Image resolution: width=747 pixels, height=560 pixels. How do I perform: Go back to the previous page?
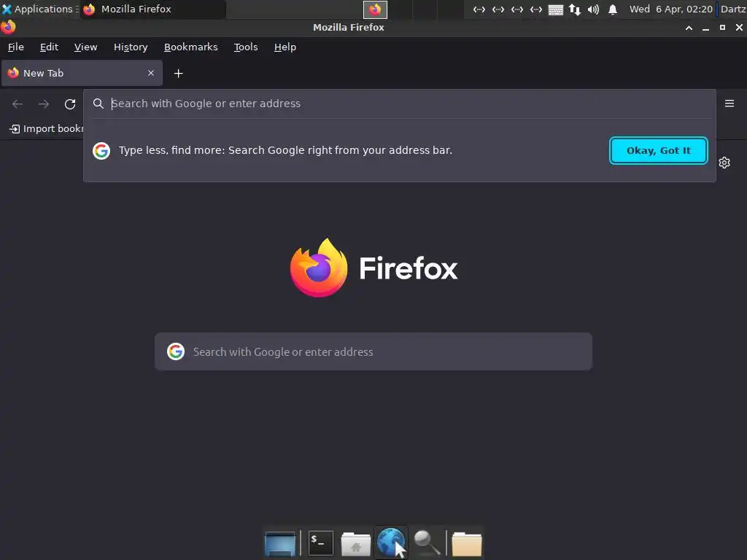point(18,104)
